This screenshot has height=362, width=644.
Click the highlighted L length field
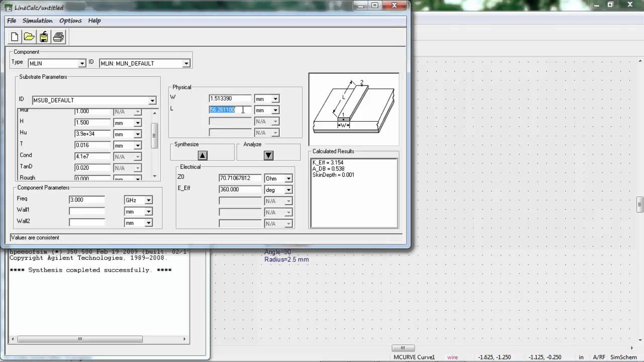point(230,110)
